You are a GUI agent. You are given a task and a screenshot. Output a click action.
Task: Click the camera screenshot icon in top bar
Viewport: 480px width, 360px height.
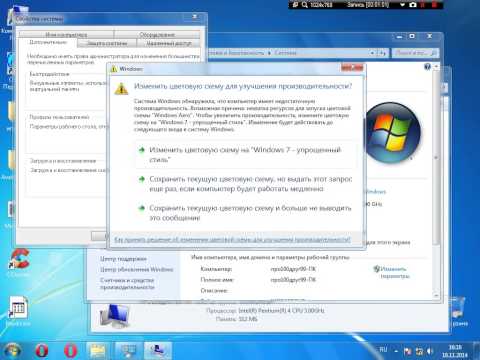[413, 5]
